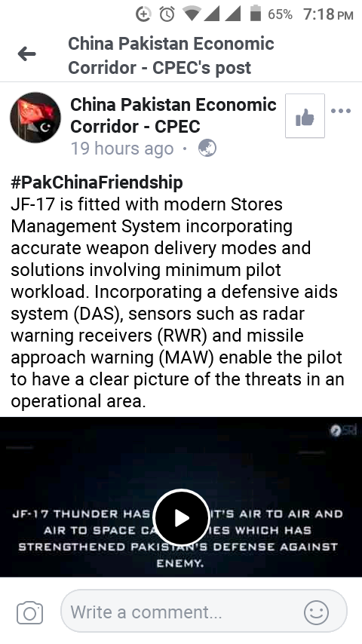This screenshot has width=362, height=644.
Task: Tap the 19 hours ago timestamp
Action: click(122, 149)
